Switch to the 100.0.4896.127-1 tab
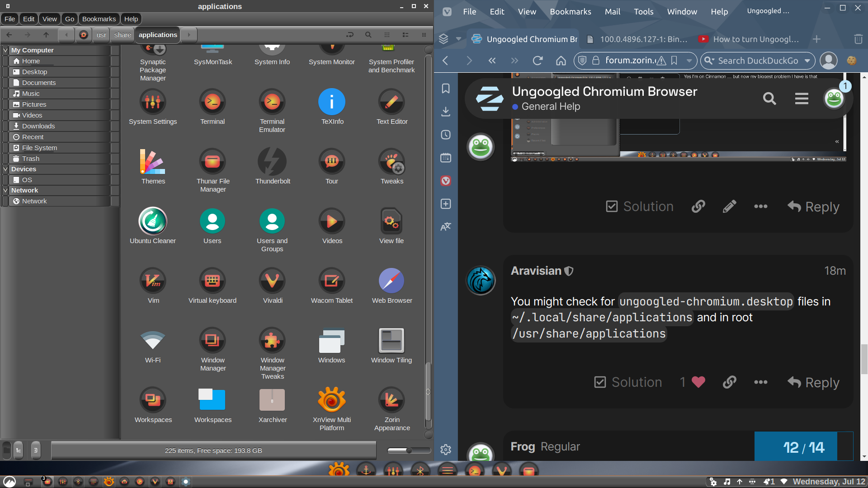Viewport: 868px width, 488px height. pos(637,39)
